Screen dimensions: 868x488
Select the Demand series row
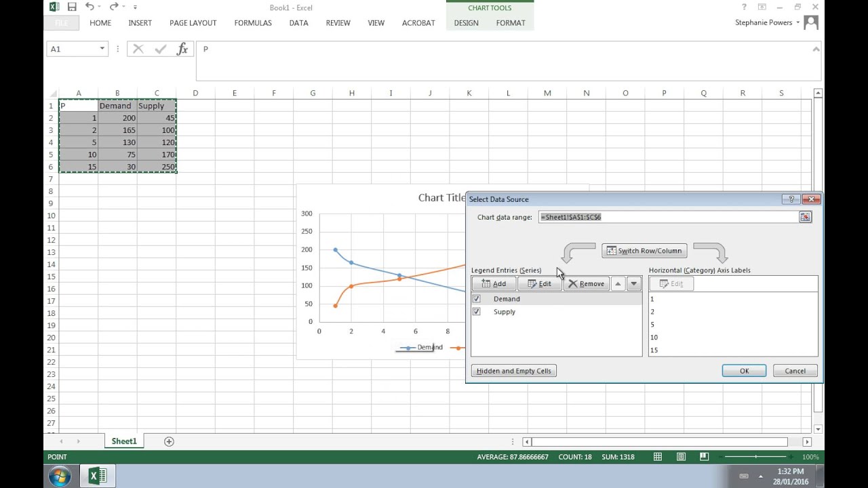tap(557, 299)
